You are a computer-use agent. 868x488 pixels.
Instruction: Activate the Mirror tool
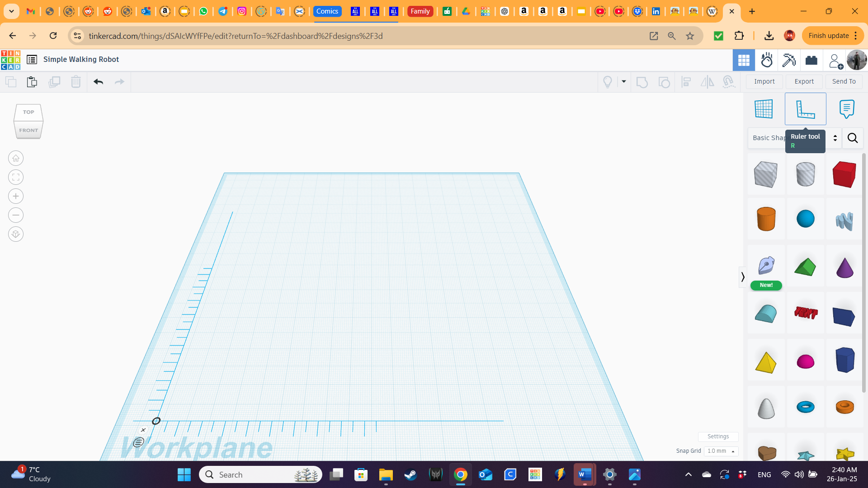pyautogui.click(x=708, y=82)
